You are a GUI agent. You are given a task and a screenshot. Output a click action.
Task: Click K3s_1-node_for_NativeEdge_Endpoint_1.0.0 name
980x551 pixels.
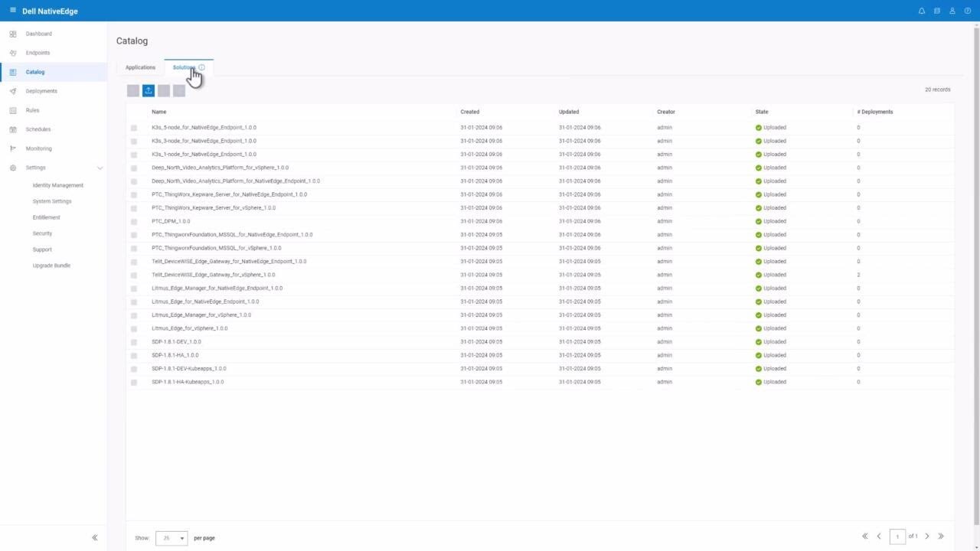(x=204, y=155)
